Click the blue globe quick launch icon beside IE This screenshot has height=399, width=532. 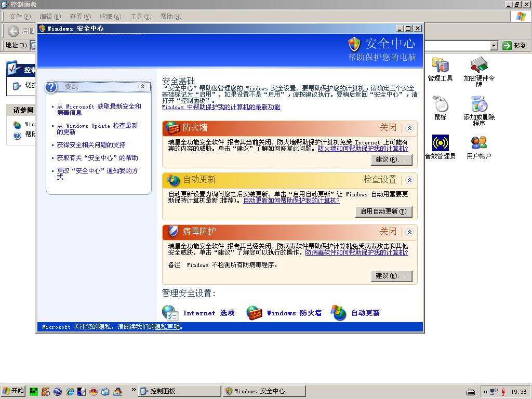point(58,392)
